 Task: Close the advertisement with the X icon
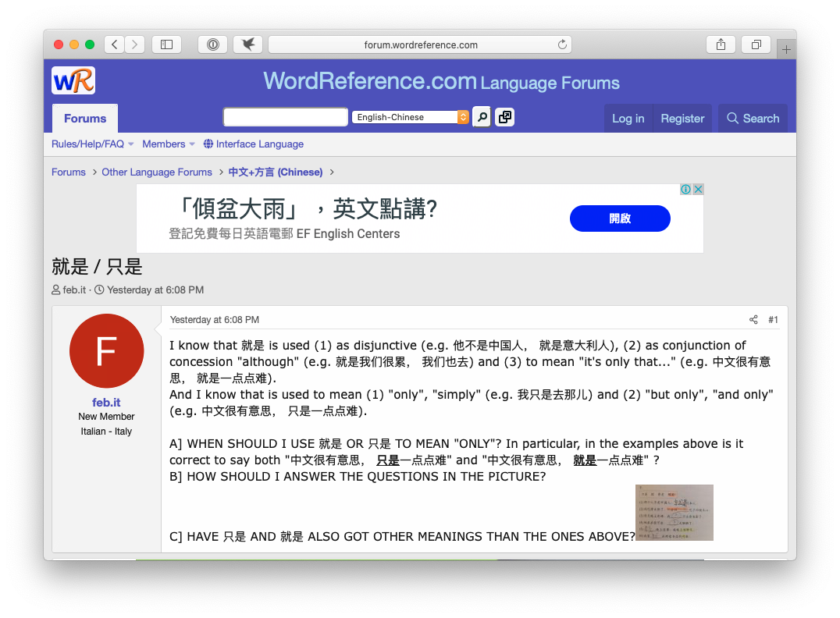tap(698, 189)
